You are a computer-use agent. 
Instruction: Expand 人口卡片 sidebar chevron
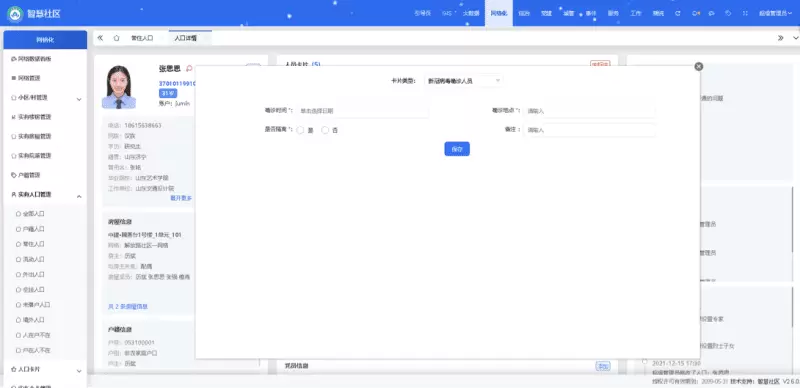(x=79, y=371)
